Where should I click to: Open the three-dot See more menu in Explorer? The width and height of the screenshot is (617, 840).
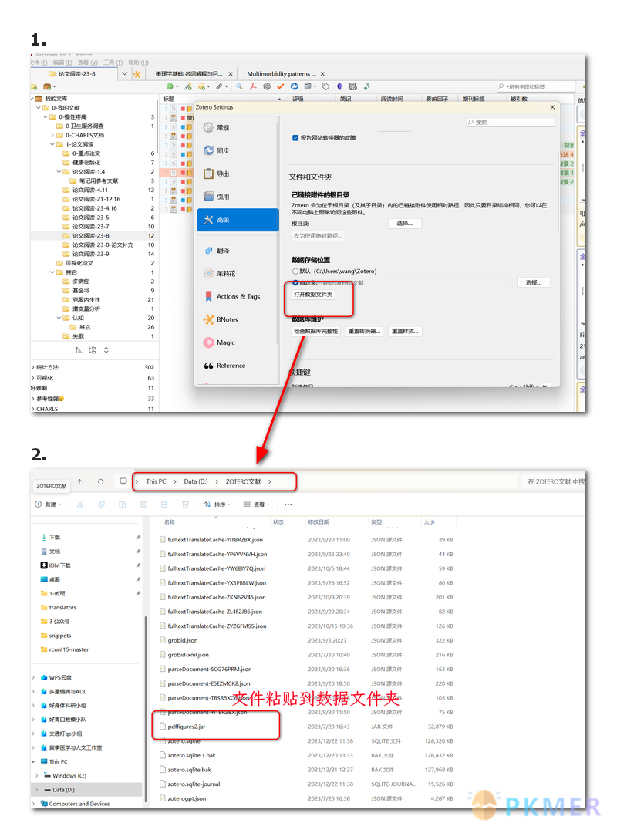pos(288,504)
